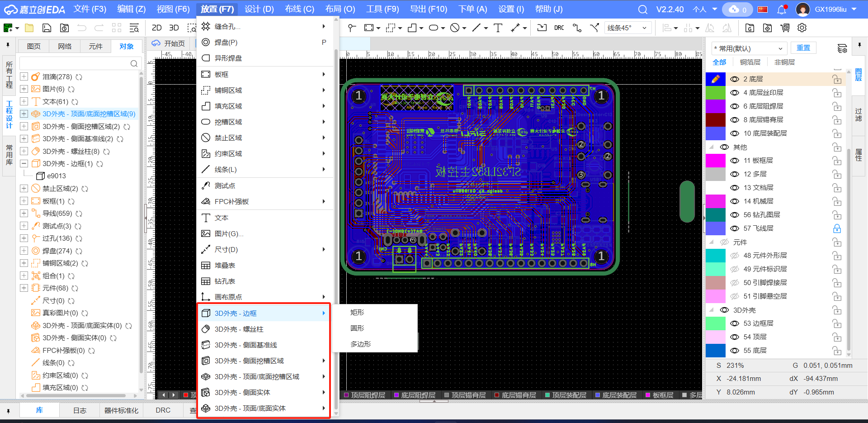868x423 pixels.
Task: Click the save file icon
Action: coord(47,28)
